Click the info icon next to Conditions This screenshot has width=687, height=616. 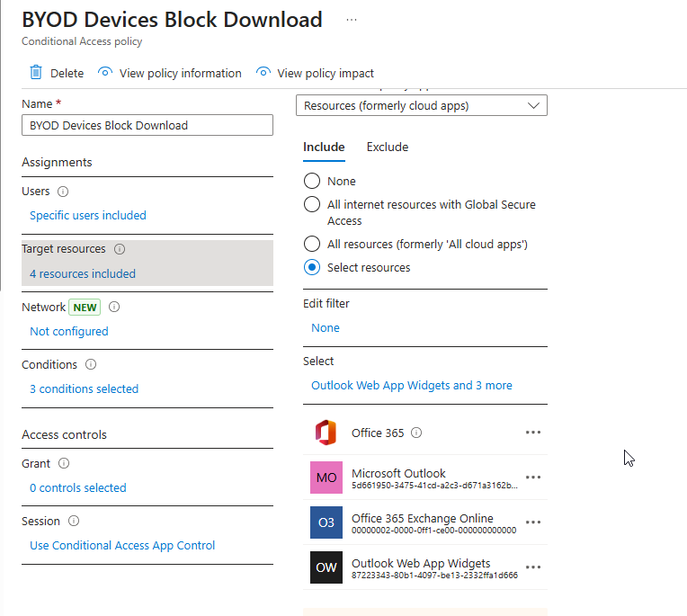tap(91, 365)
